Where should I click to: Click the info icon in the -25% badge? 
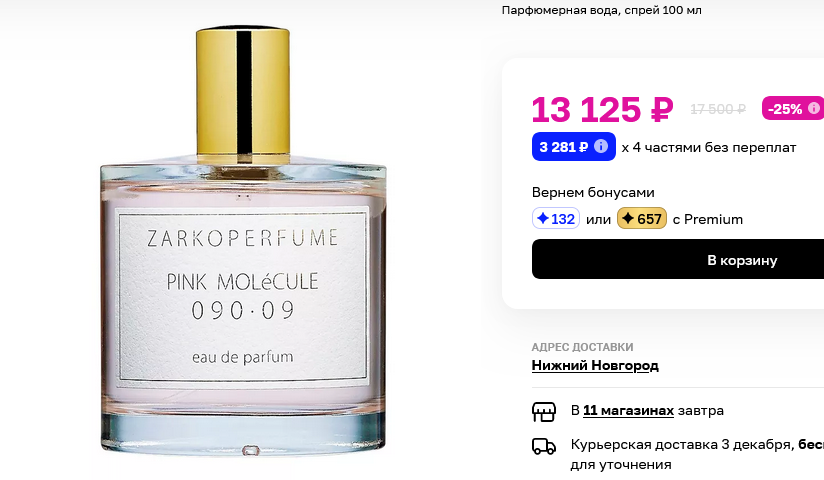click(x=813, y=108)
